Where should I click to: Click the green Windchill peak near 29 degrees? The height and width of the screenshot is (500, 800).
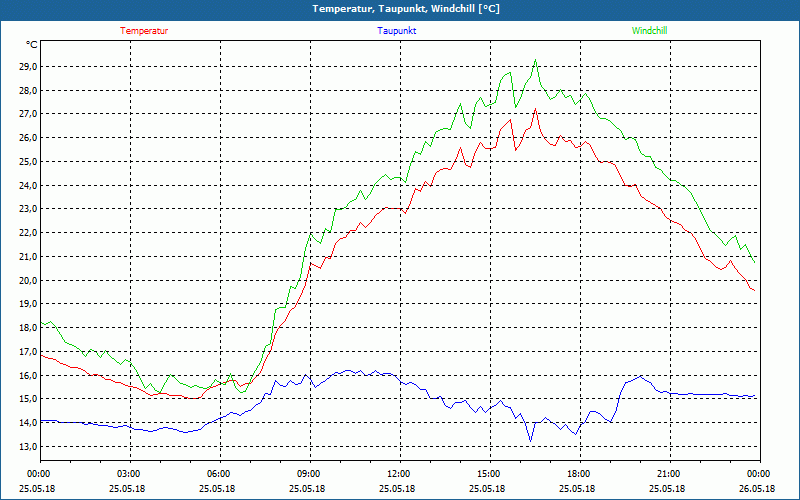(x=535, y=60)
